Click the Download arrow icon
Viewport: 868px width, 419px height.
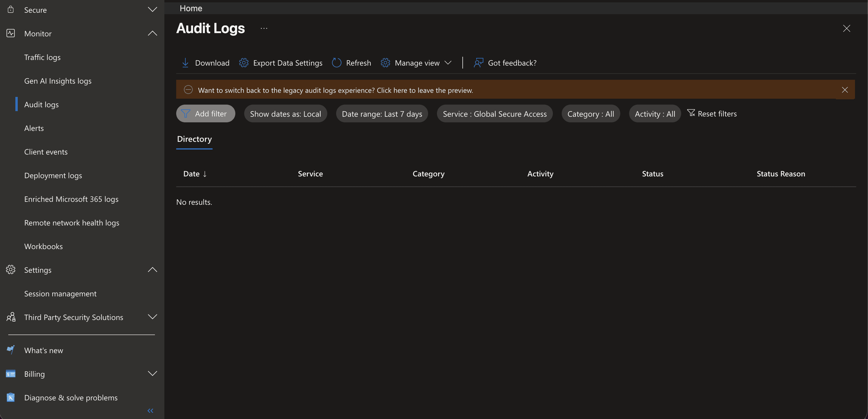click(x=185, y=63)
